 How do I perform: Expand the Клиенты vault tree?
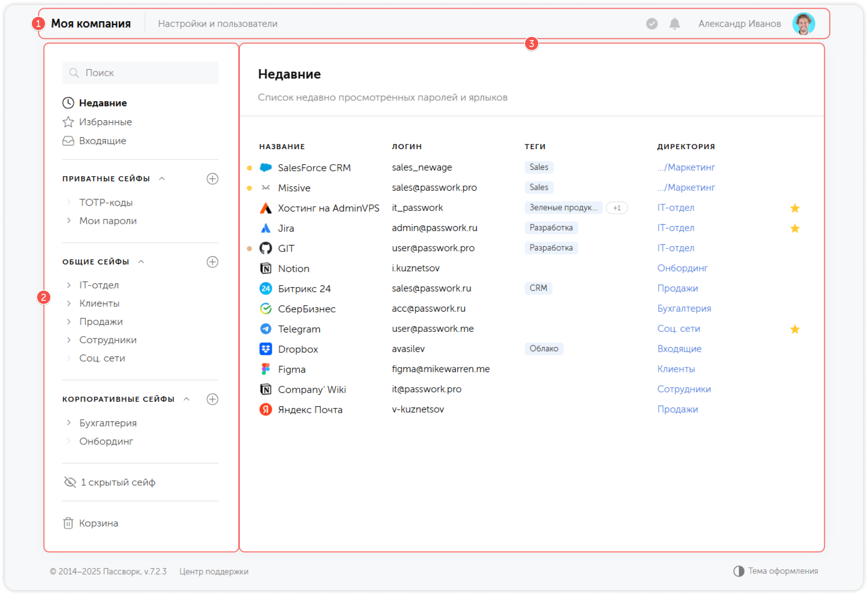point(69,303)
